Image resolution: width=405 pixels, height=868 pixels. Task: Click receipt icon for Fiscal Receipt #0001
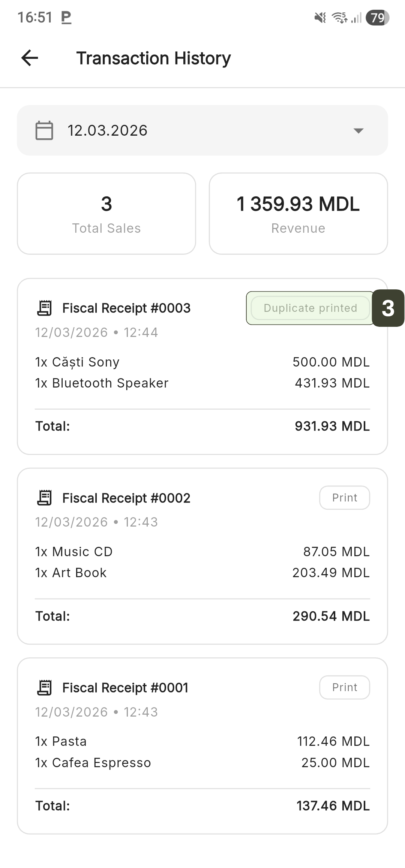coord(45,687)
